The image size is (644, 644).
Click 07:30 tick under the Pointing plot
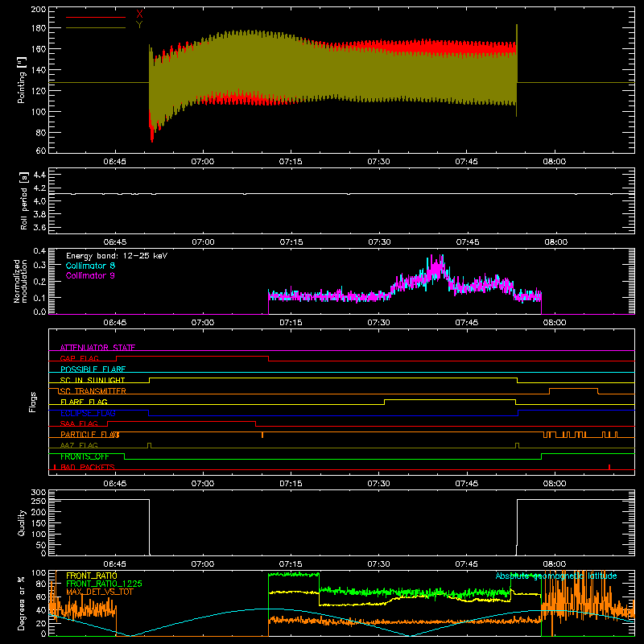pos(378,162)
